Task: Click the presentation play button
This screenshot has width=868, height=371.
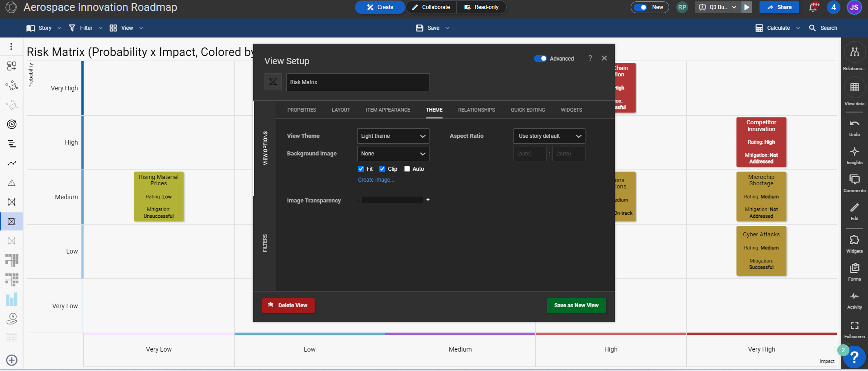Action: [x=747, y=7]
